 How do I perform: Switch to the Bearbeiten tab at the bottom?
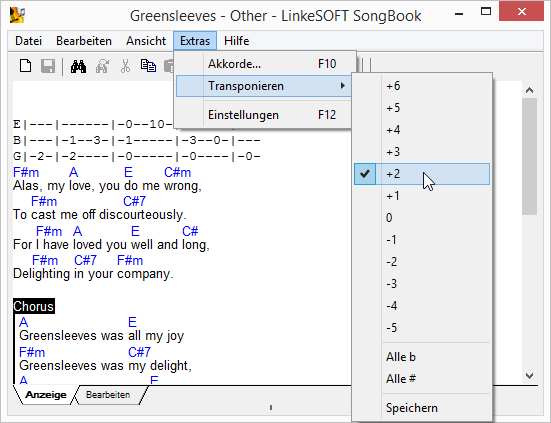108,395
